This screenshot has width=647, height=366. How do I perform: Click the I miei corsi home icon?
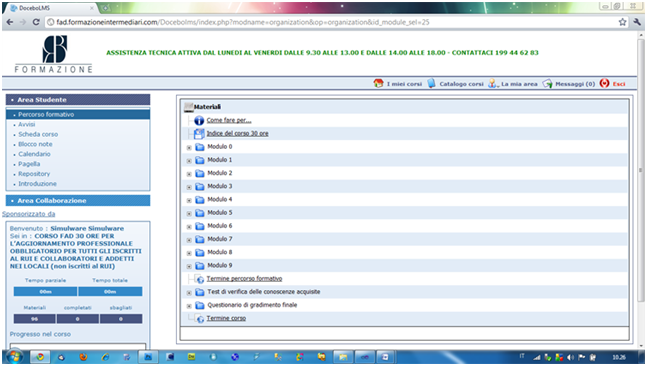[x=378, y=83]
